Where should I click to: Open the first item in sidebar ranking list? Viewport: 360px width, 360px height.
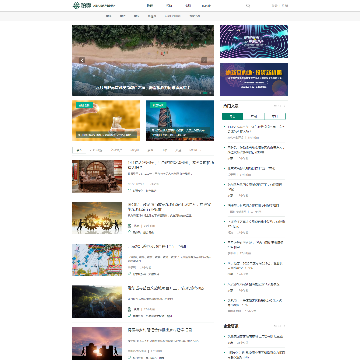pyautogui.click(x=256, y=129)
